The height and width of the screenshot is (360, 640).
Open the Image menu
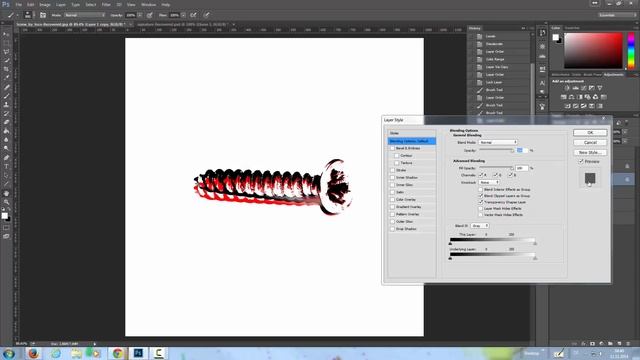coord(45,4)
